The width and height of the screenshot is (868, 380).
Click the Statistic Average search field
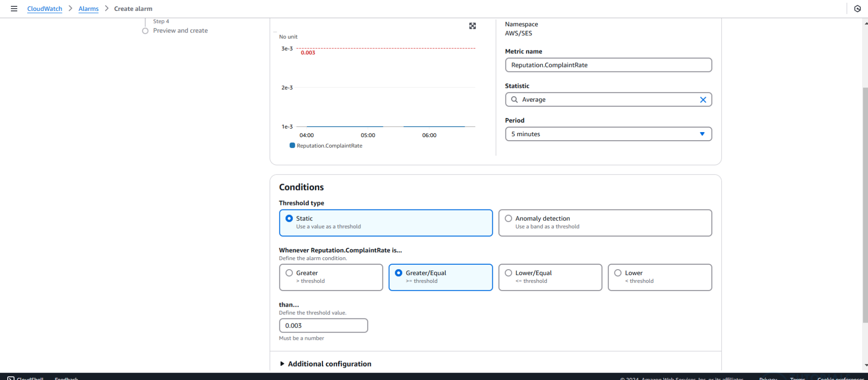pyautogui.click(x=609, y=100)
